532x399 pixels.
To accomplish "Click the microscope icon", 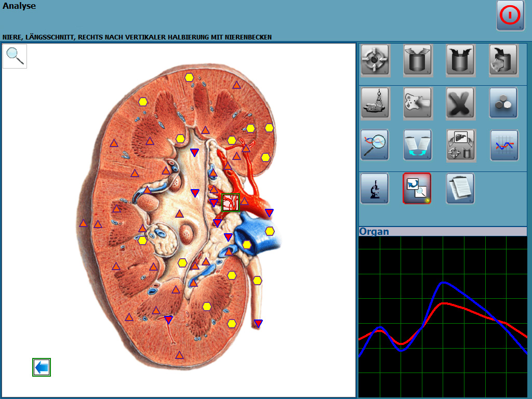I will 375,189.
